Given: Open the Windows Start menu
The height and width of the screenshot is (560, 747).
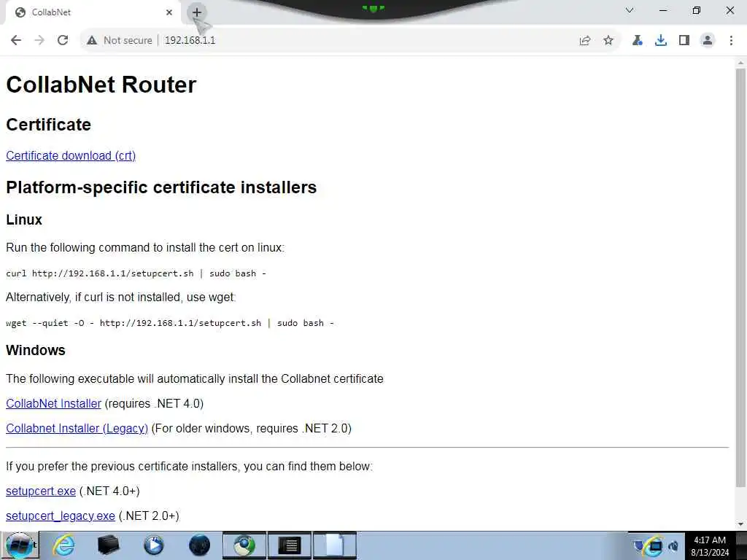Looking at the screenshot, I should point(20,545).
